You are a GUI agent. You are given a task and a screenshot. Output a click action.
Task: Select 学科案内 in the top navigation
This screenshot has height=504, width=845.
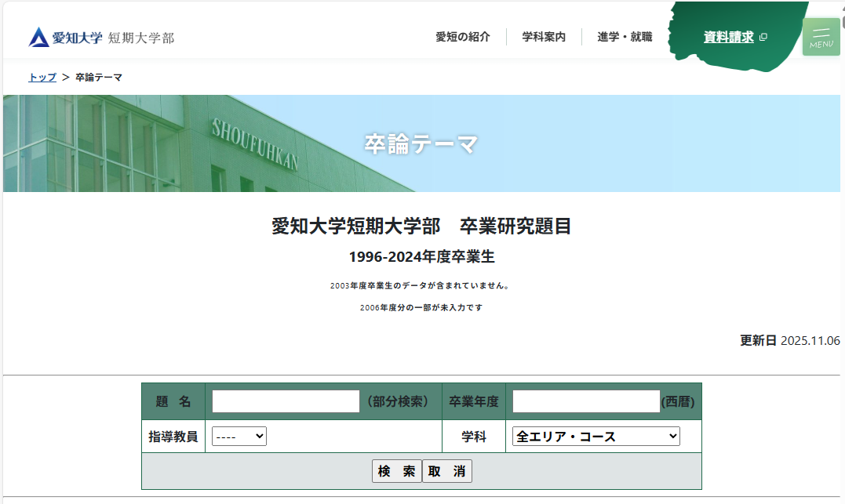click(x=544, y=37)
